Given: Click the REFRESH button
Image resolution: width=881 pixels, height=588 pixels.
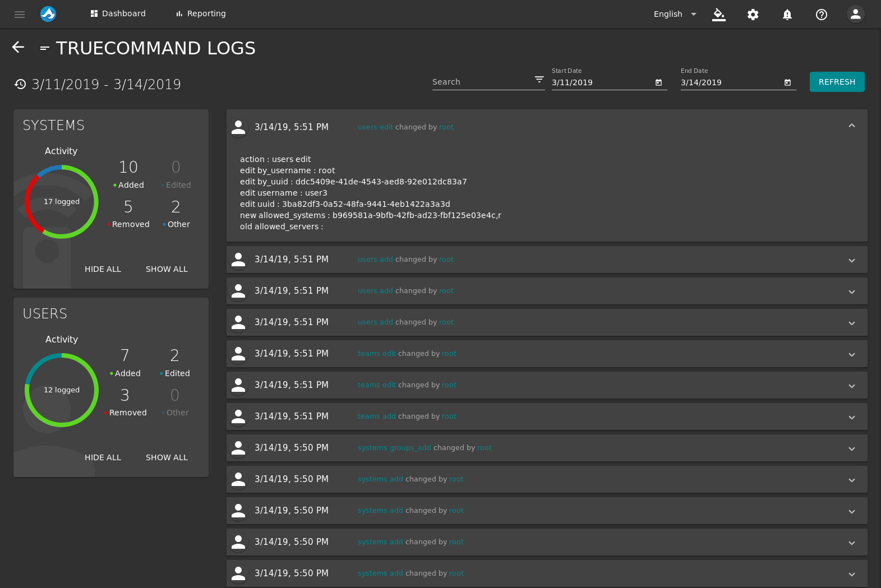Looking at the screenshot, I should click(x=837, y=82).
